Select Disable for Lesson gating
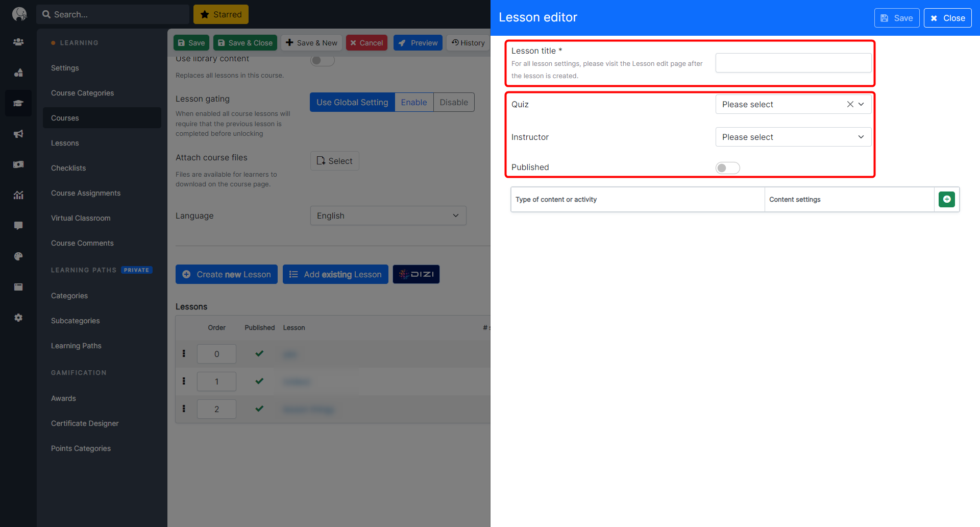Screen dimensions: 980x527 click(453, 102)
